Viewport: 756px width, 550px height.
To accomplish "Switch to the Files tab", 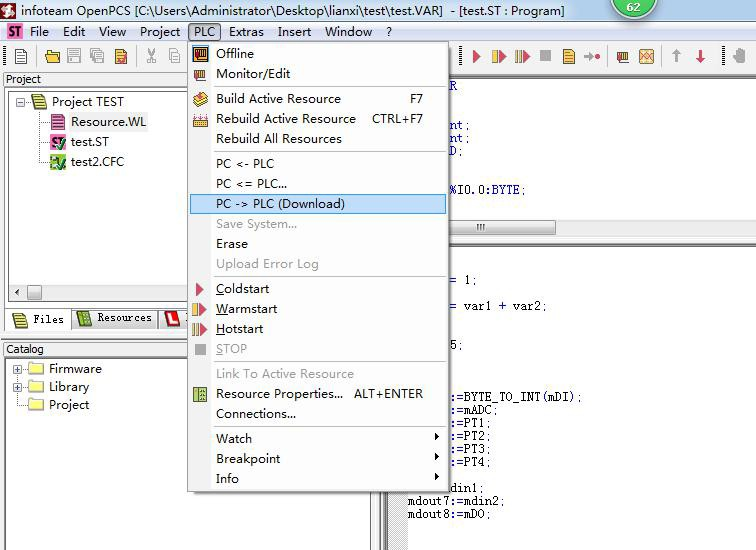I will [x=39, y=320].
